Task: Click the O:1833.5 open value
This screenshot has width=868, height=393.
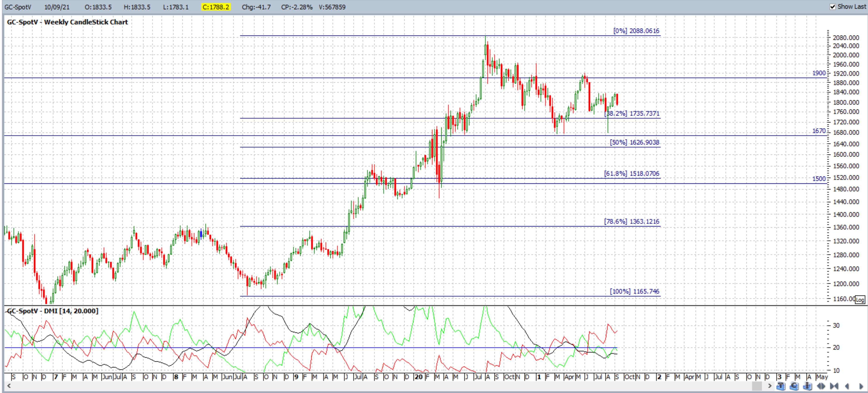Action: pos(98,7)
